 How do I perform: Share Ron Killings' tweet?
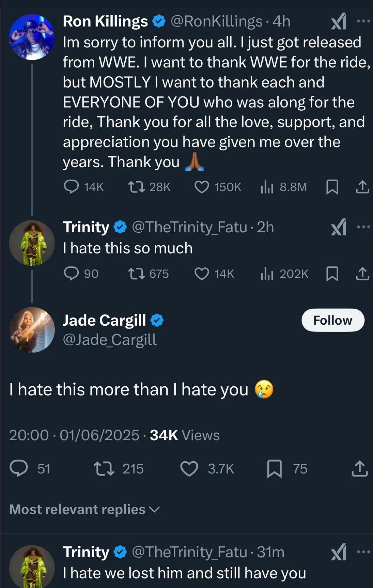pyautogui.click(x=362, y=187)
